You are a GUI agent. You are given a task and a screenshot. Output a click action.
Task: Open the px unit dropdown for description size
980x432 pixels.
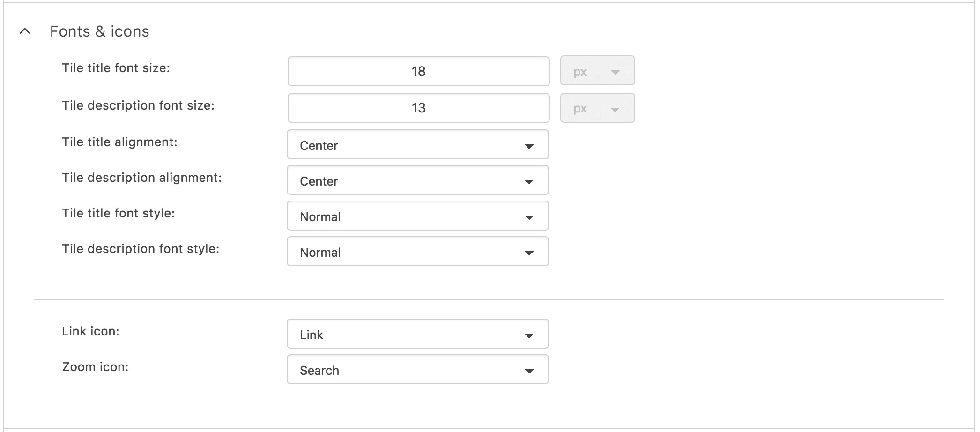point(597,108)
